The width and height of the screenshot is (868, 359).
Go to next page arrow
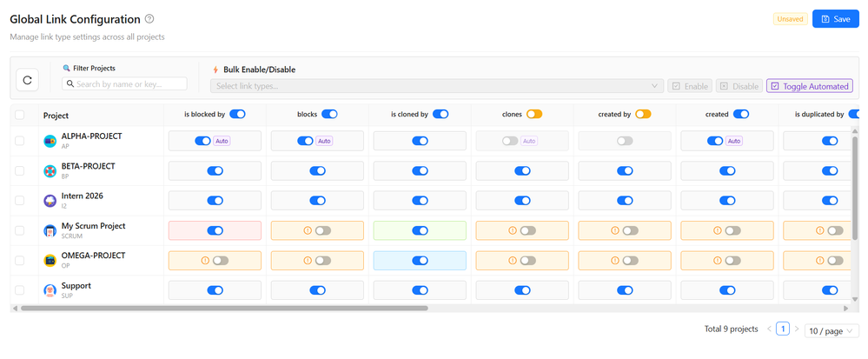pos(797,329)
